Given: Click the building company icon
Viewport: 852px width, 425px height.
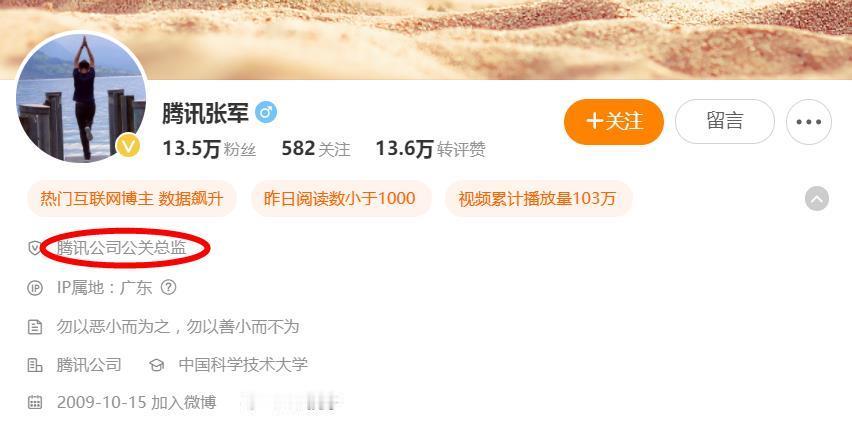Looking at the screenshot, I should [x=35, y=365].
